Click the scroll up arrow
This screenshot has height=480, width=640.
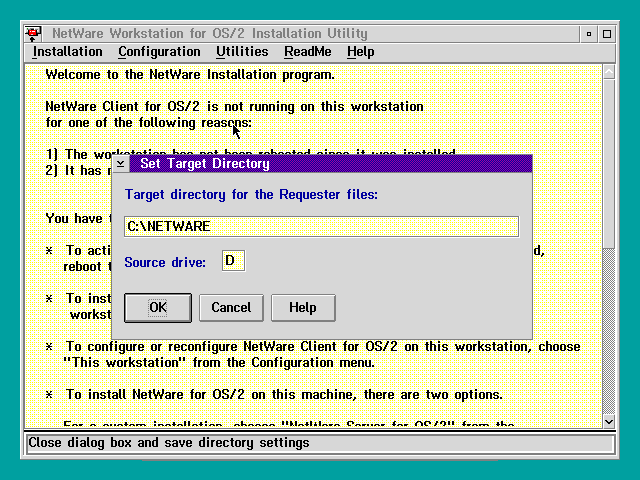(609, 72)
